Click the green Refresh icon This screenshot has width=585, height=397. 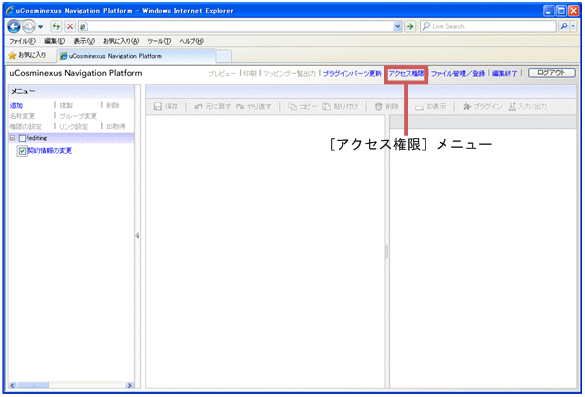[x=56, y=26]
